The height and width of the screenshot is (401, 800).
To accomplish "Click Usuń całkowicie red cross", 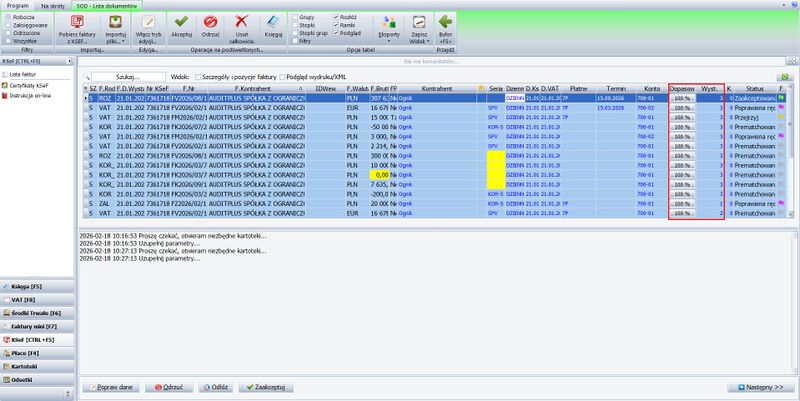I will 241,21.
